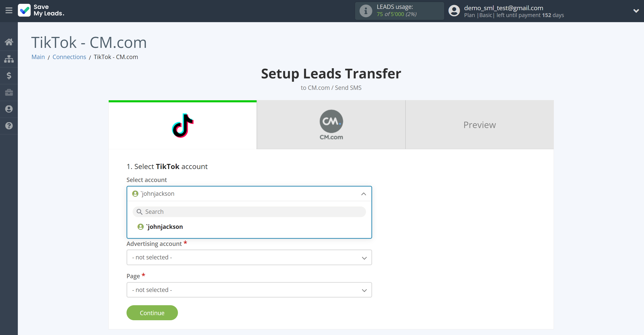Click the hamburger menu icon
This screenshot has height=335, width=644.
pyautogui.click(x=9, y=10)
